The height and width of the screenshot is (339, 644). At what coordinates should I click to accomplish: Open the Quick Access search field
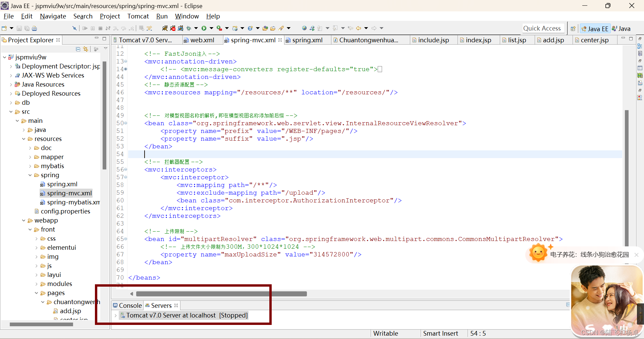click(x=543, y=28)
